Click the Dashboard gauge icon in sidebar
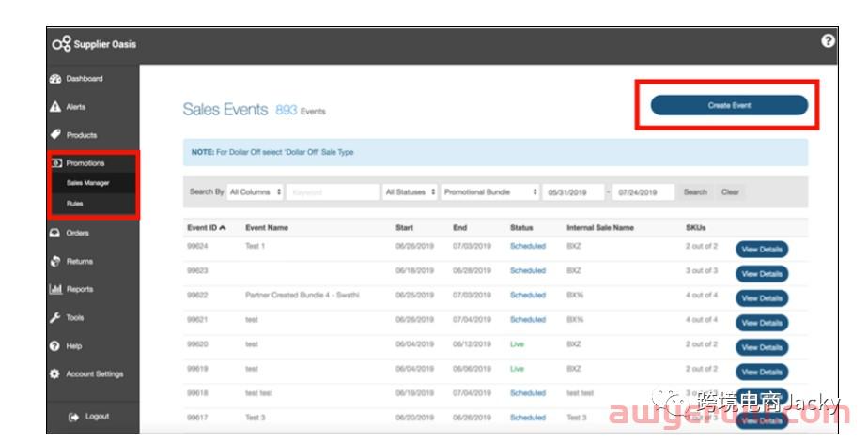 coord(55,79)
